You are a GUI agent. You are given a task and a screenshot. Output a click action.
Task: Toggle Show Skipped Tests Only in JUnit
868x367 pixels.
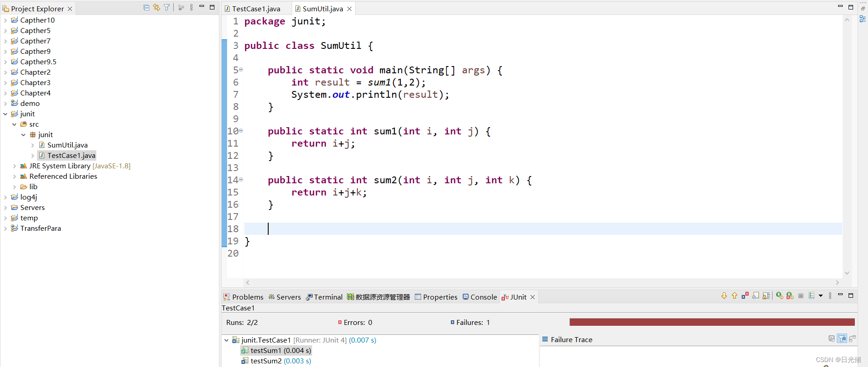755,296
